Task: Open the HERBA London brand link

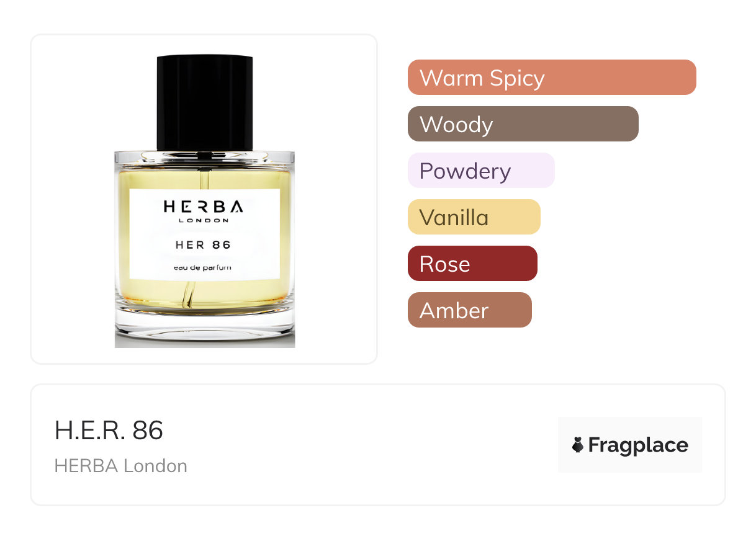Action: (x=121, y=466)
